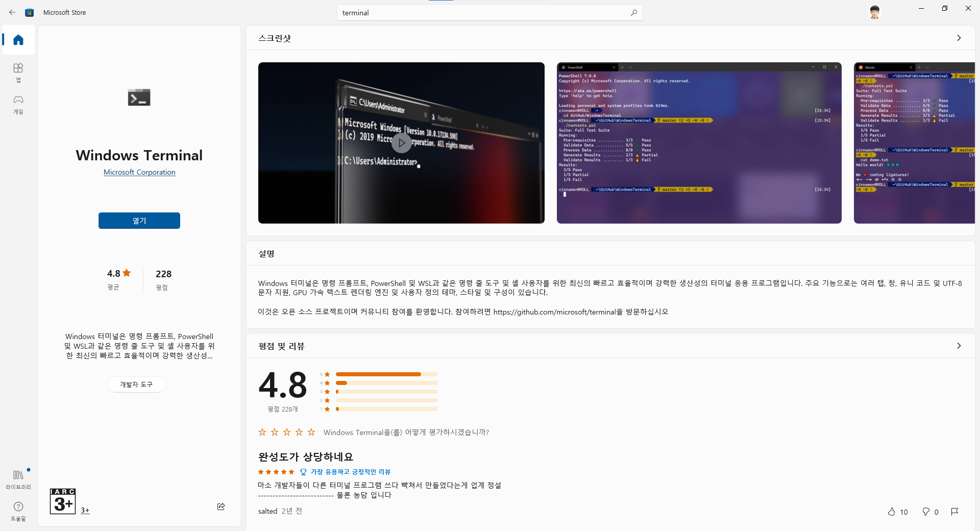Image resolution: width=980 pixels, height=531 pixels.
Task: Click the review title '완성도가 상당하네요'
Action: (306, 457)
